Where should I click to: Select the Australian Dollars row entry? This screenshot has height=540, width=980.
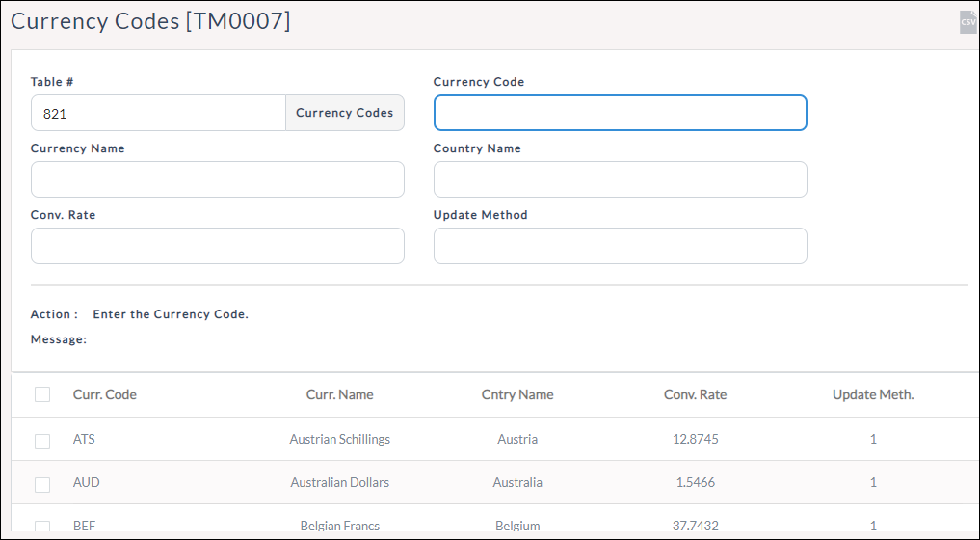[339, 482]
